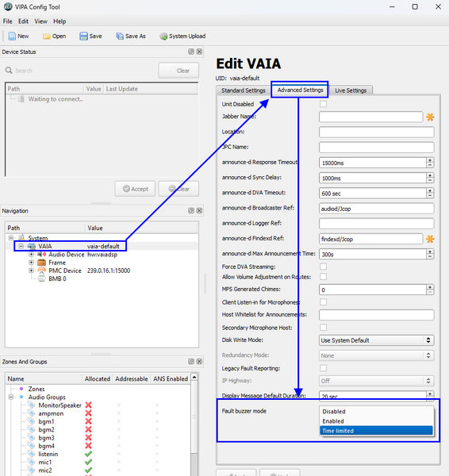Enable Client Listen-in for Microphones
The height and width of the screenshot is (476, 449).
tap(324, 302)
